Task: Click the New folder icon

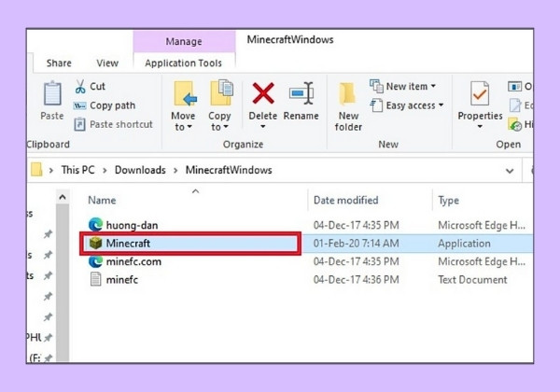Action: [347, 94]
